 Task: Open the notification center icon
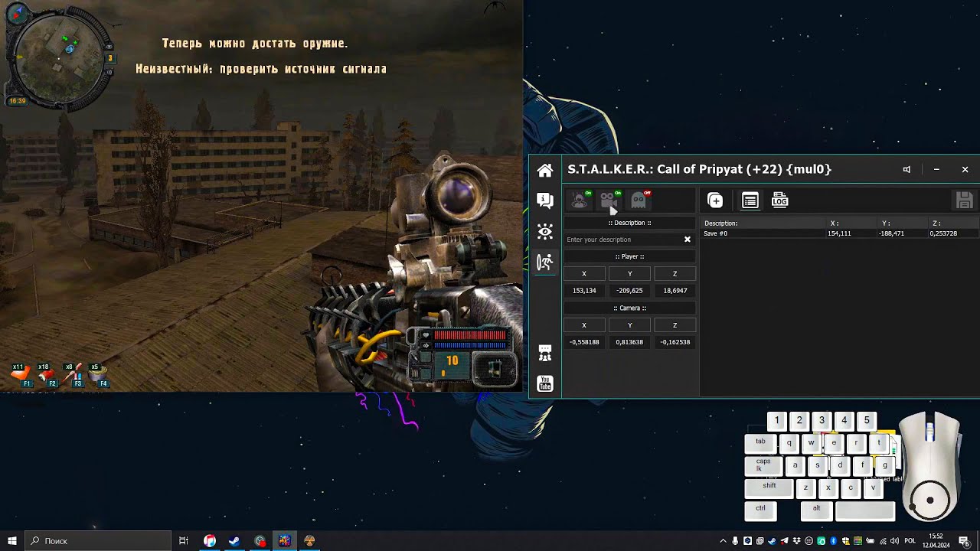coord(965,541)
